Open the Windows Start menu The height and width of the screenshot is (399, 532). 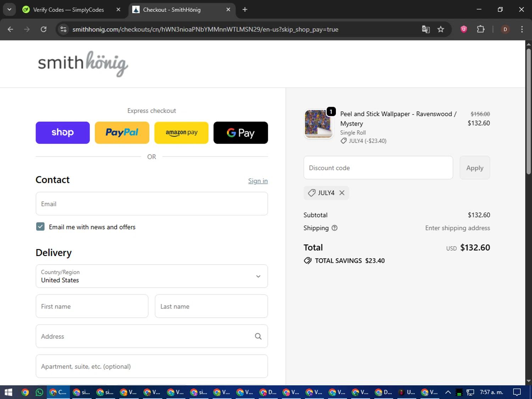[x=8, y=392]
